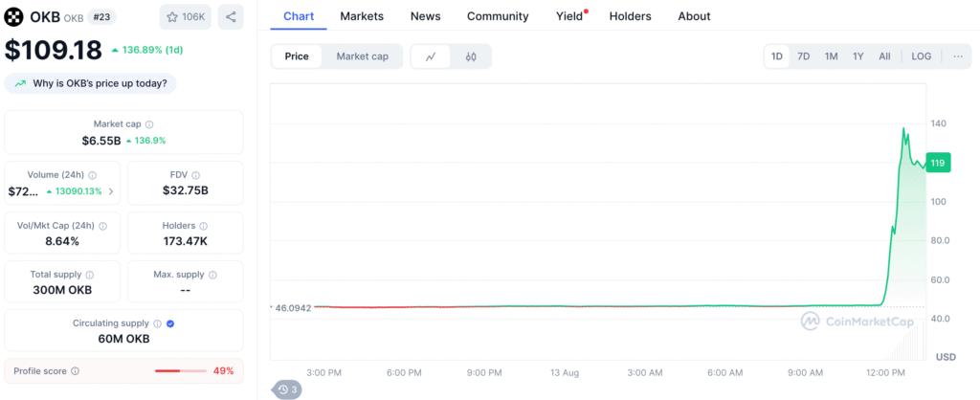Toggle LOG scale on chart
The height and width of the screenshot is (400, 980).
click(x=921, y=56)
